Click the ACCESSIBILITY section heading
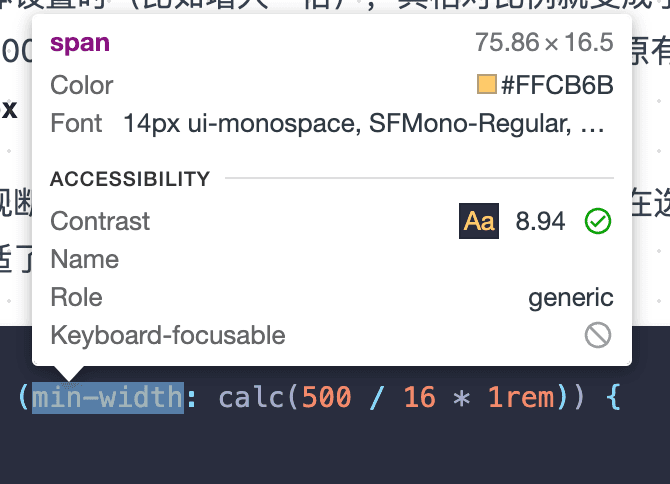670x484 pixels. click(x=130, y=179)
